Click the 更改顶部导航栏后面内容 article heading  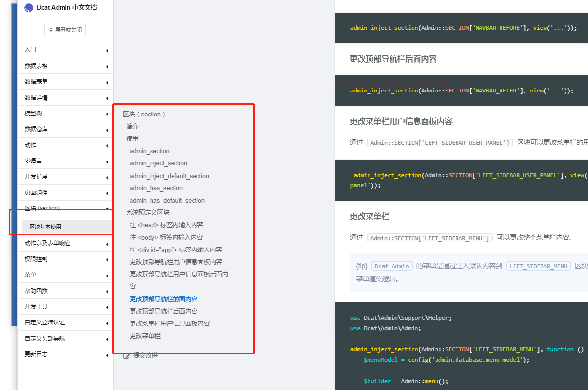(393, 59)
